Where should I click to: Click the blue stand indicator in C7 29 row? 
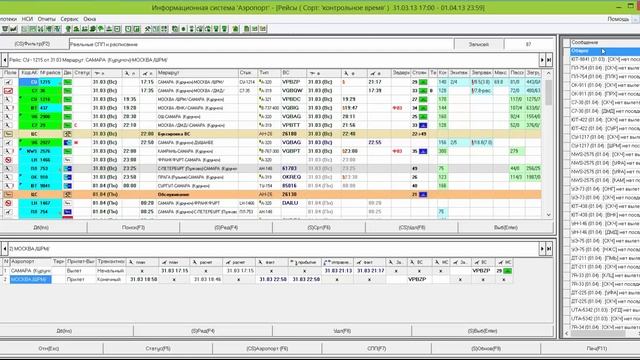click(x=423, y=125)
